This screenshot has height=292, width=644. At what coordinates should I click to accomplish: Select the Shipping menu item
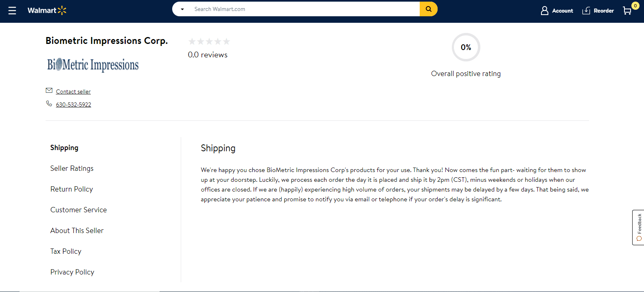pyautogui.click(x=64, y=148)
